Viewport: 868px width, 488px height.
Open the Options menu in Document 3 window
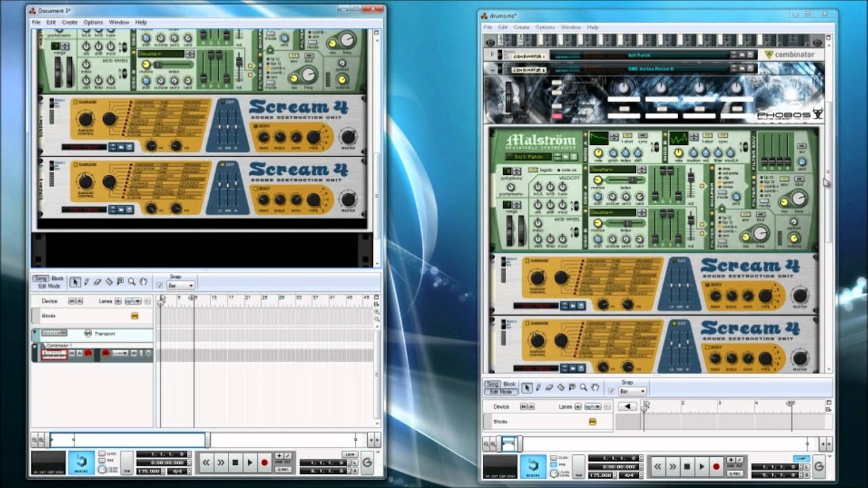tap(93, 22)
